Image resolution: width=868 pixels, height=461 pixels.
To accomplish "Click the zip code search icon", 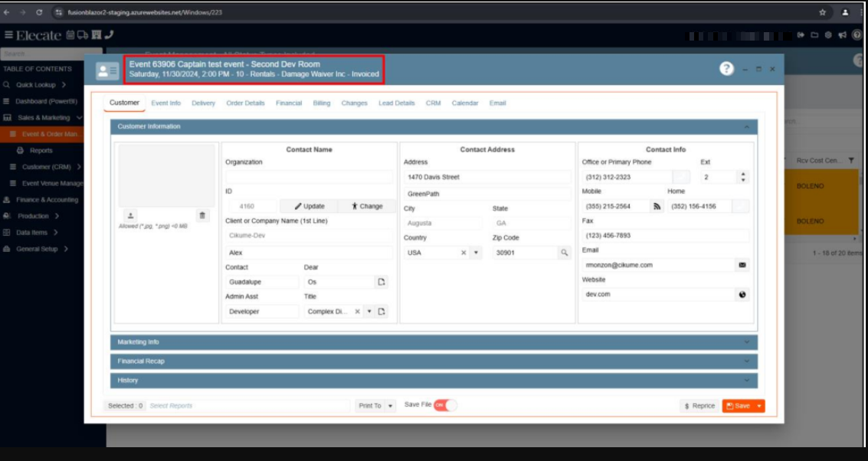I will (x=564, y=253).
